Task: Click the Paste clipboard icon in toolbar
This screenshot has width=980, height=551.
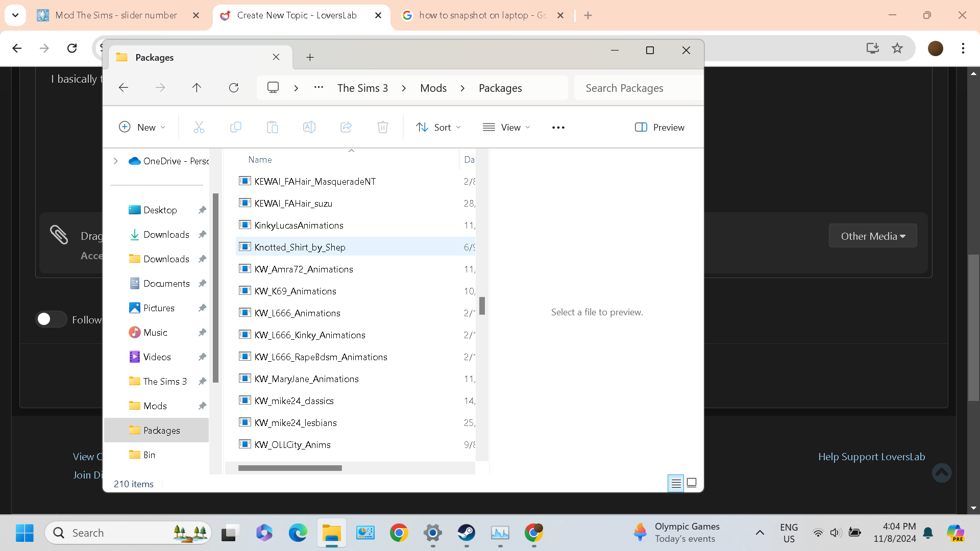Action: coord(273,127)
